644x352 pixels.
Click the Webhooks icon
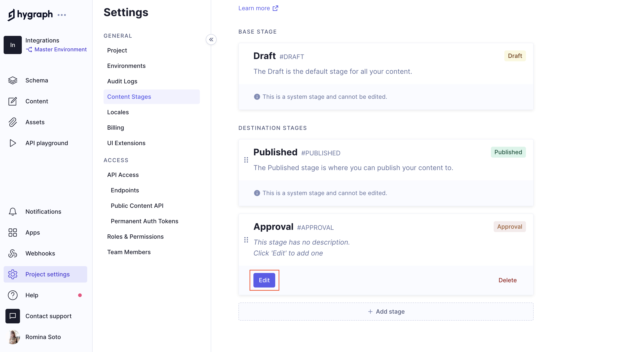[x=12, y=253]
